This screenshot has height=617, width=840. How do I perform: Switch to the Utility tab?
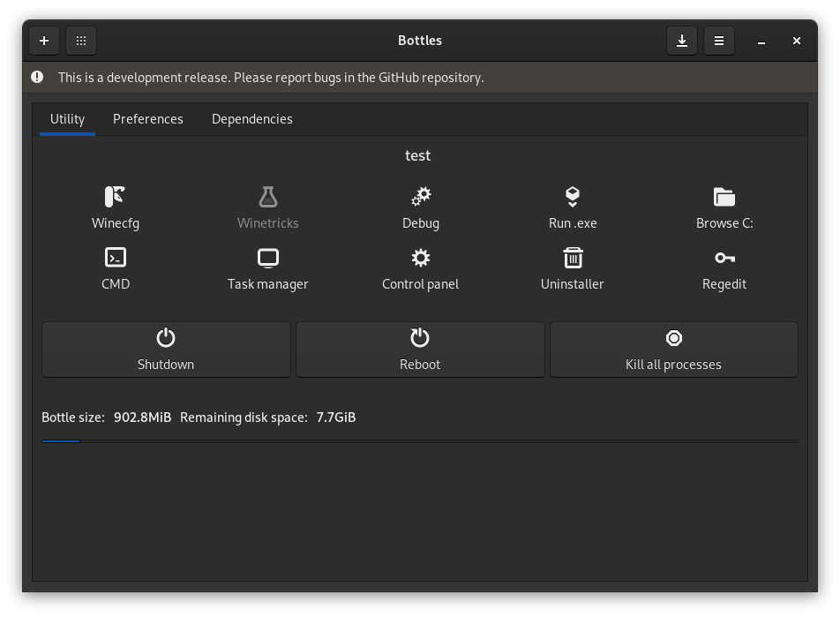pyautogui.click(x=67, y=119)
